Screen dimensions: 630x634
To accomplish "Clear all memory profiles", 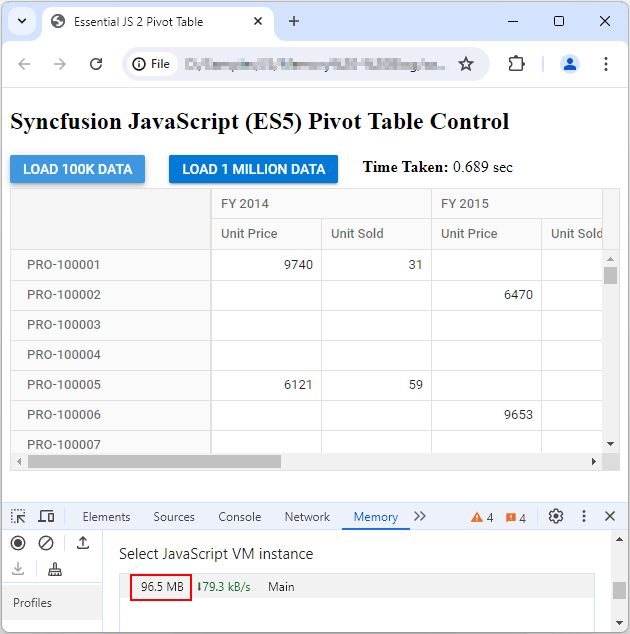I will [x=46, y=543].
